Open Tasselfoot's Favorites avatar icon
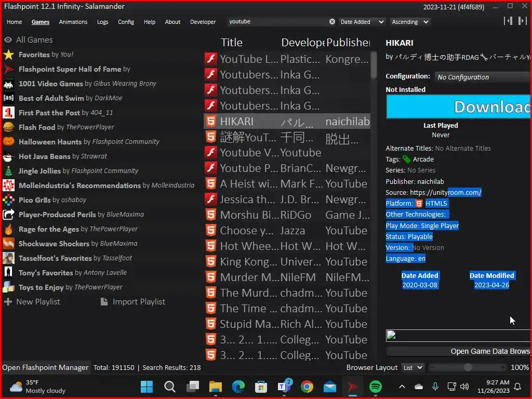This screenshot has height=399, width=532. click(8, 258)
